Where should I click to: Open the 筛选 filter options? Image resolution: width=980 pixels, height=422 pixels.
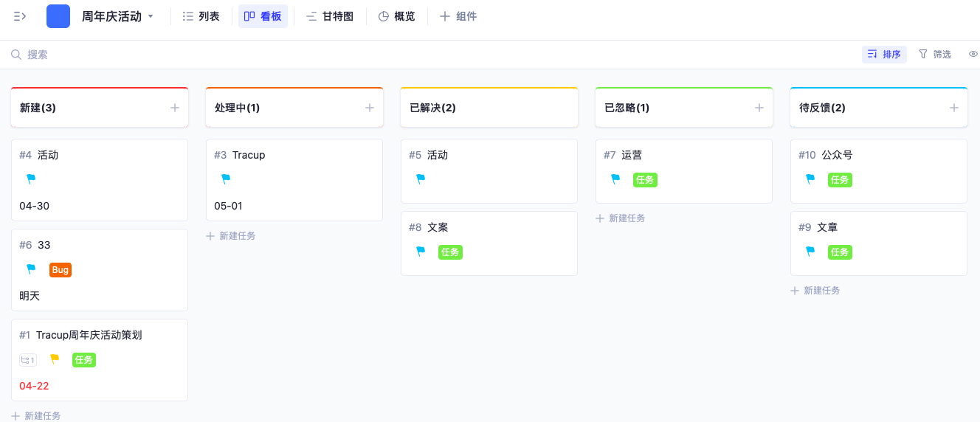(x=935, y=55)
